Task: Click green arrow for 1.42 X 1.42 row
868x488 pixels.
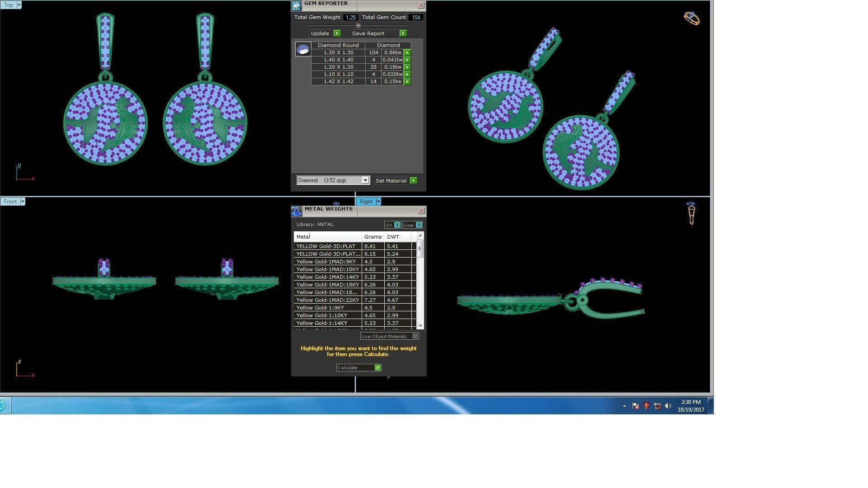Action: coord(407,81)
